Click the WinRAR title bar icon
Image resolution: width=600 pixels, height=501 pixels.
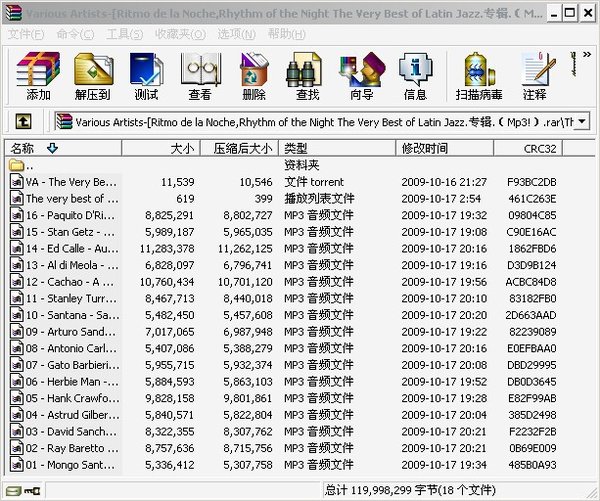[x=14, y=13]
